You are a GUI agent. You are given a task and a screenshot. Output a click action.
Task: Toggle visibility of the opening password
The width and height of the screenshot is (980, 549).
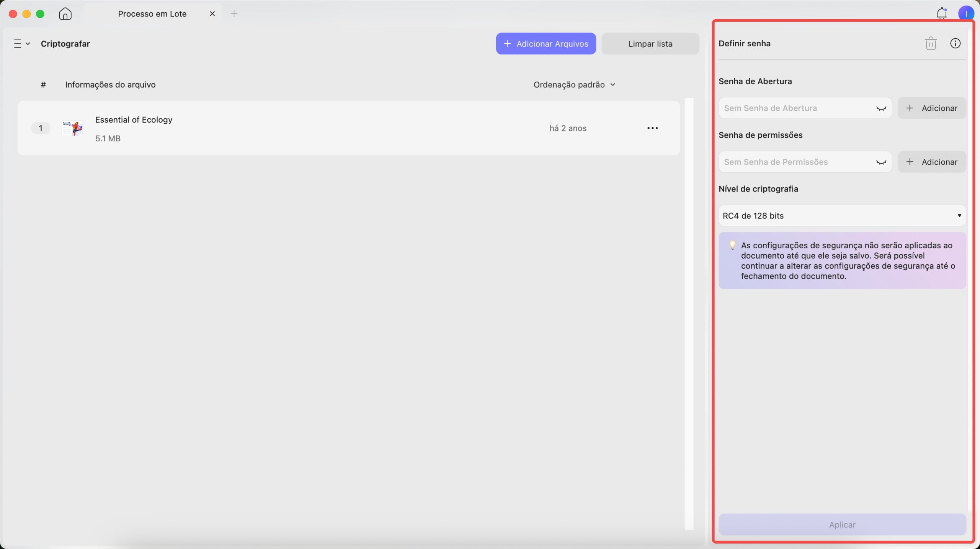pos(881,108)
